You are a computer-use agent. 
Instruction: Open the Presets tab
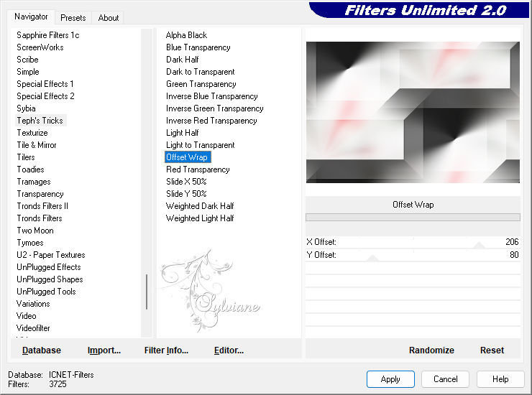(x=73, y=18)
